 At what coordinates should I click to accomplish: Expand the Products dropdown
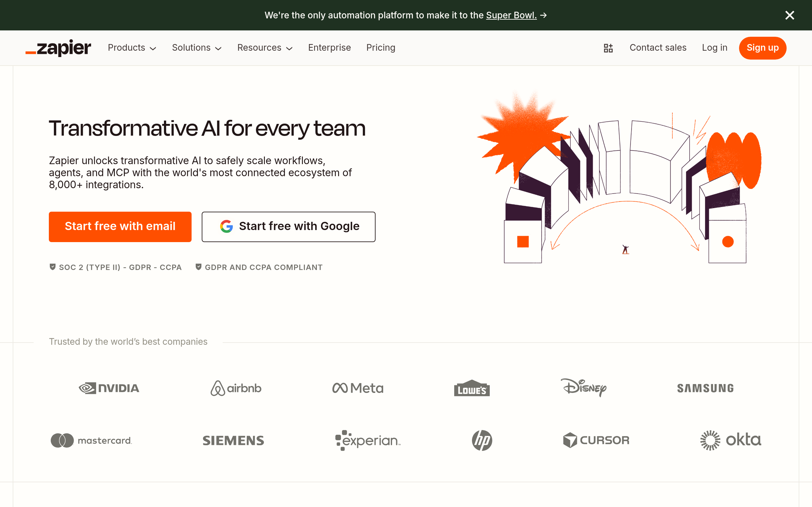pos(132,48)
